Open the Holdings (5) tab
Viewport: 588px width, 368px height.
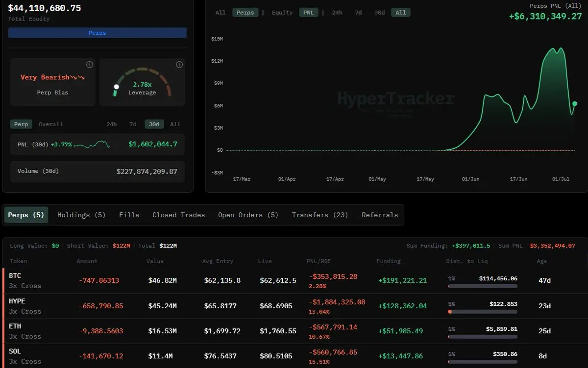click(x=81, y=215)
